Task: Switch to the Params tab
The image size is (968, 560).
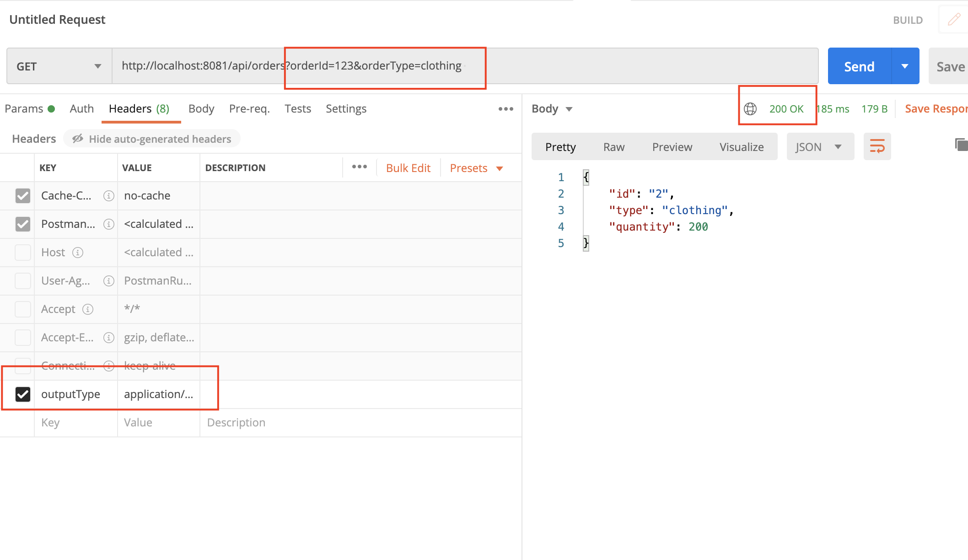Action: click(24, 109)
